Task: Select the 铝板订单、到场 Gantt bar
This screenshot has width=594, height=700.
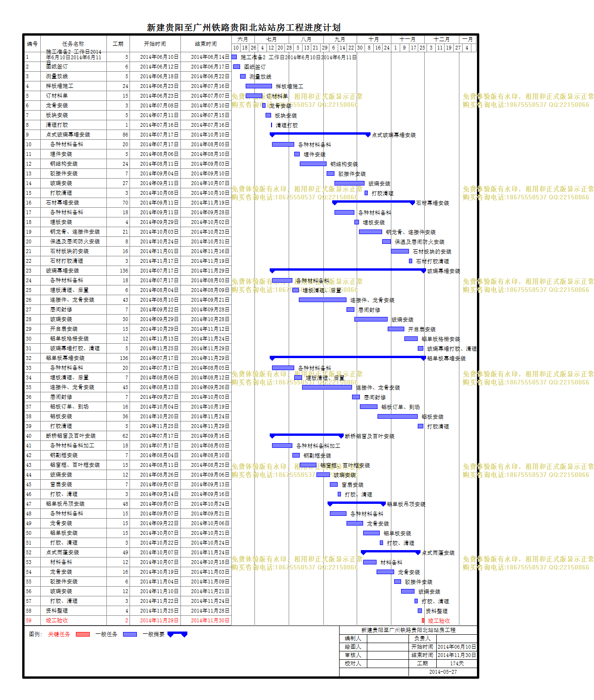Action: tap(369, 407)
